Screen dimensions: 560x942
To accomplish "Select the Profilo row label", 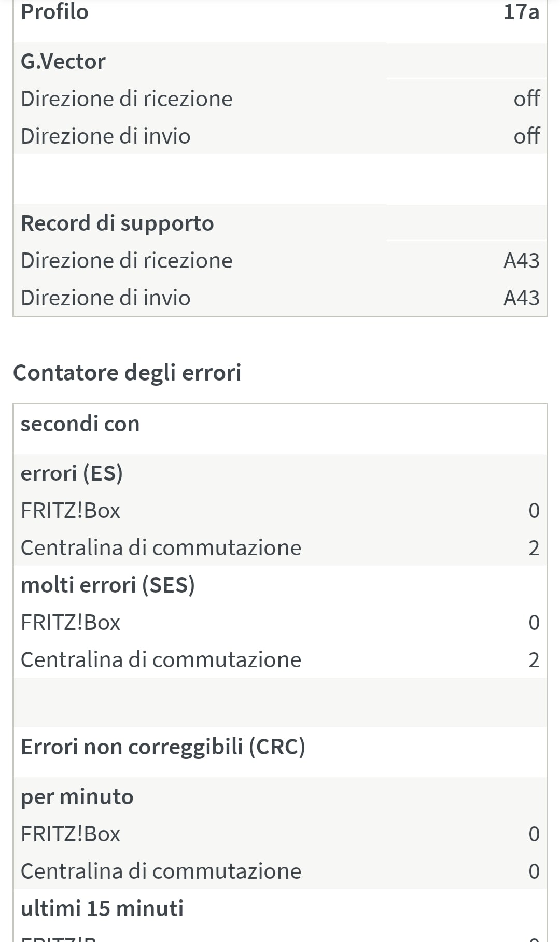I will click(x=54, y=11).
